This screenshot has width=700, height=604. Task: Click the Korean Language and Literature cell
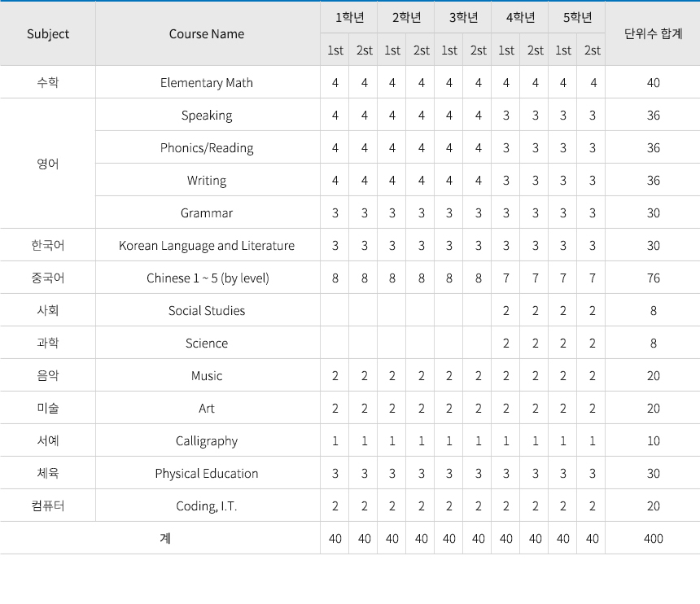pyautogui.click(x=207, y=246)
